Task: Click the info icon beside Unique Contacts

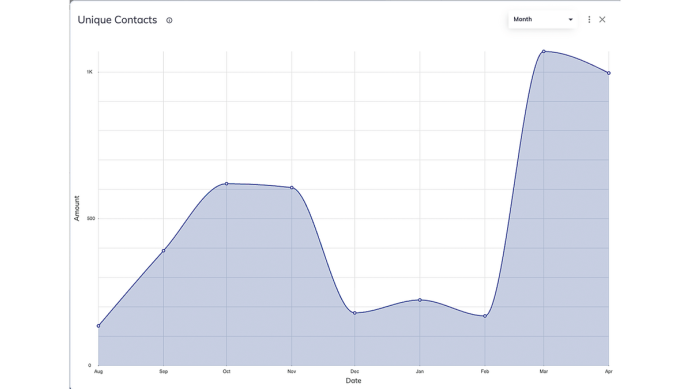Action: click(x=169, y=20)
